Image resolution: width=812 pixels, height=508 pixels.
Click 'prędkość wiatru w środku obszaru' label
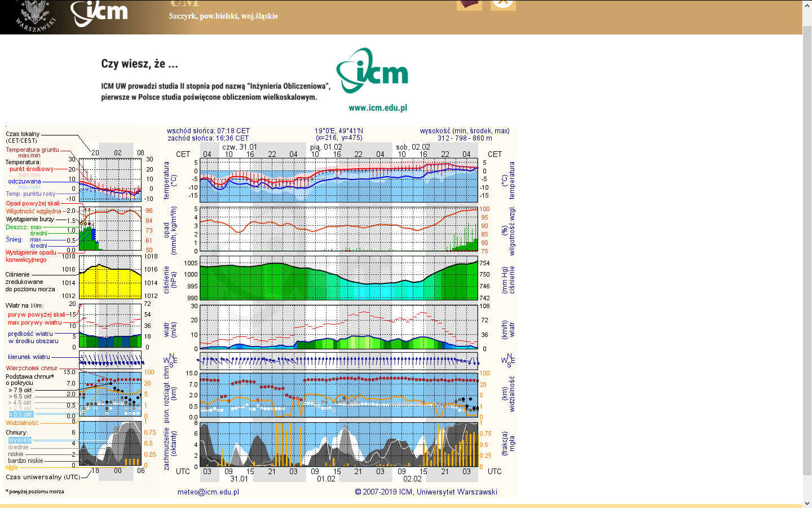pos(33,337)
